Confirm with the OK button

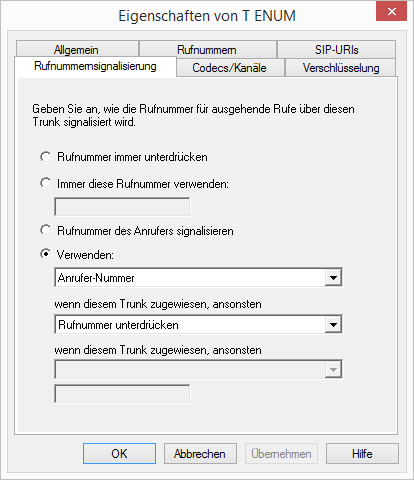[x=119, y=453]
